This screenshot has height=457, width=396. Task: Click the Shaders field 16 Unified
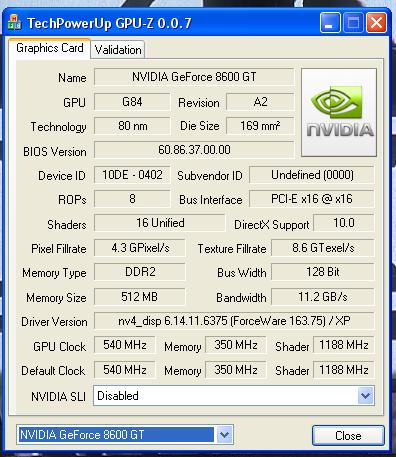pyautogui.click(x=160, y=223)
